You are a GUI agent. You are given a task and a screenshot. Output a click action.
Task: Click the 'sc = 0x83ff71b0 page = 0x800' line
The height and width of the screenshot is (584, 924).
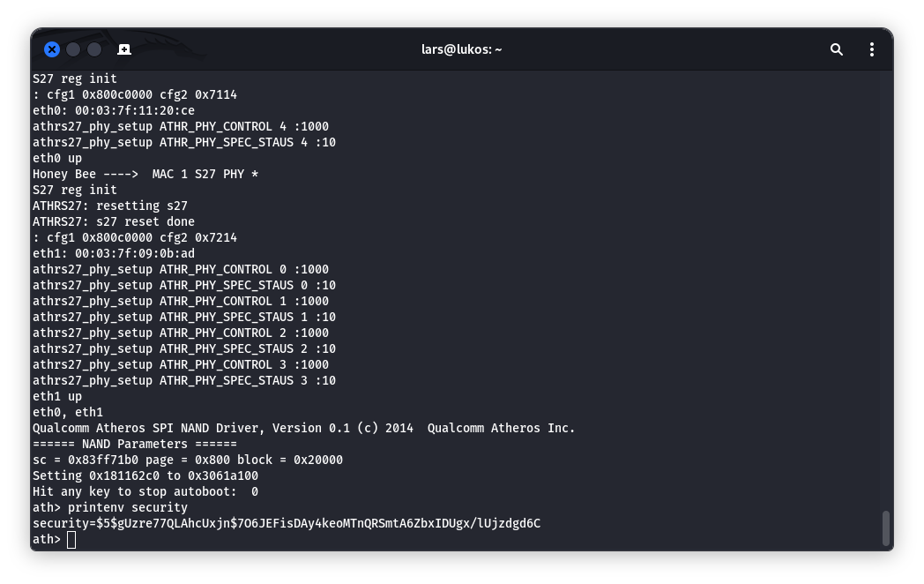pos(188,460)
